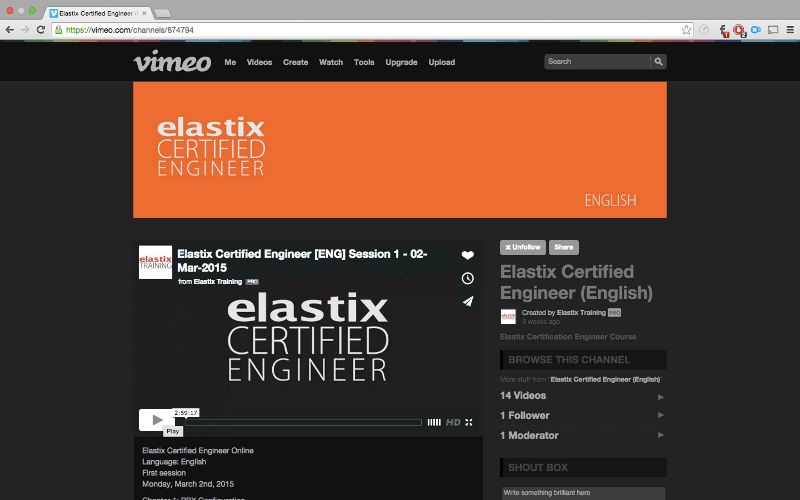This screenshot has width=800, height=500.
Task: Click the search magnifying glass button
Action: 658,62
